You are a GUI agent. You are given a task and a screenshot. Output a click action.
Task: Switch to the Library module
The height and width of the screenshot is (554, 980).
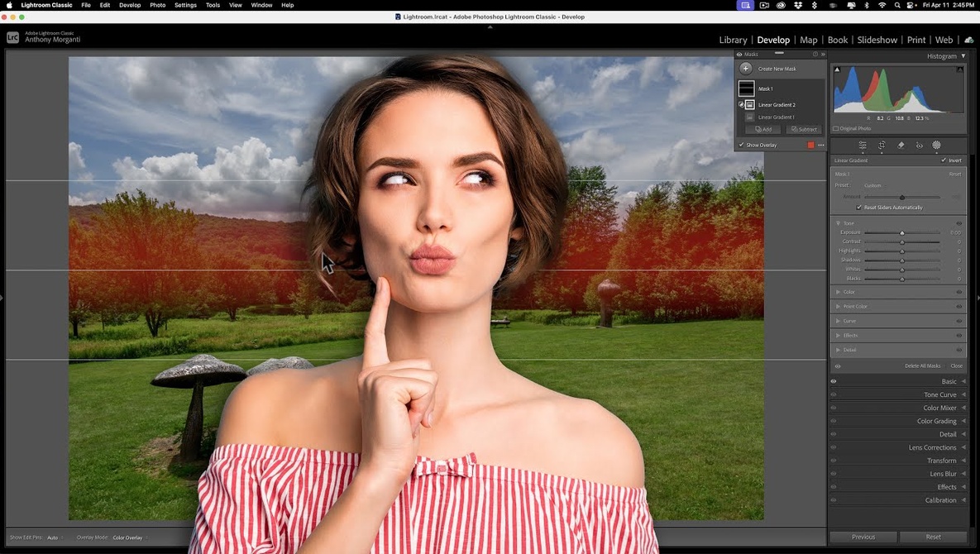(733, 40)
